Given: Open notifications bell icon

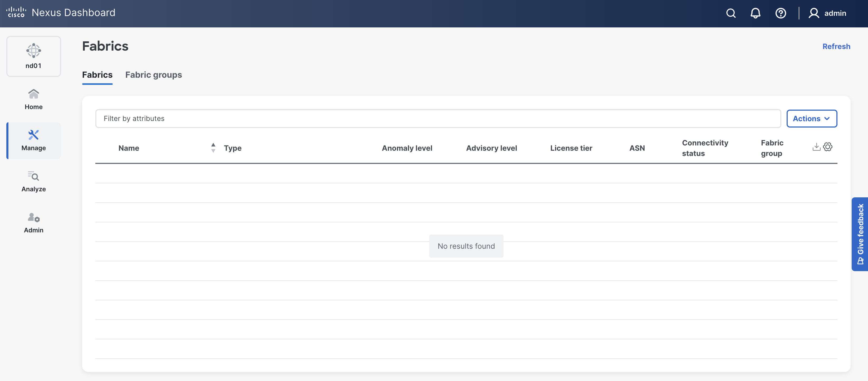Looking at the screenshot, I should (x=755, y=13).
